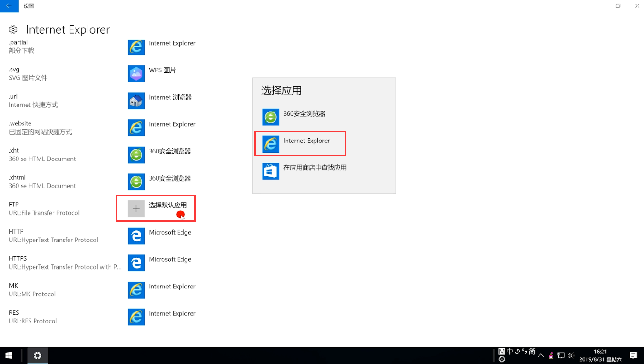Click the 'SVG 图片文件' description

pyautogui.click(x=28, y=78)
